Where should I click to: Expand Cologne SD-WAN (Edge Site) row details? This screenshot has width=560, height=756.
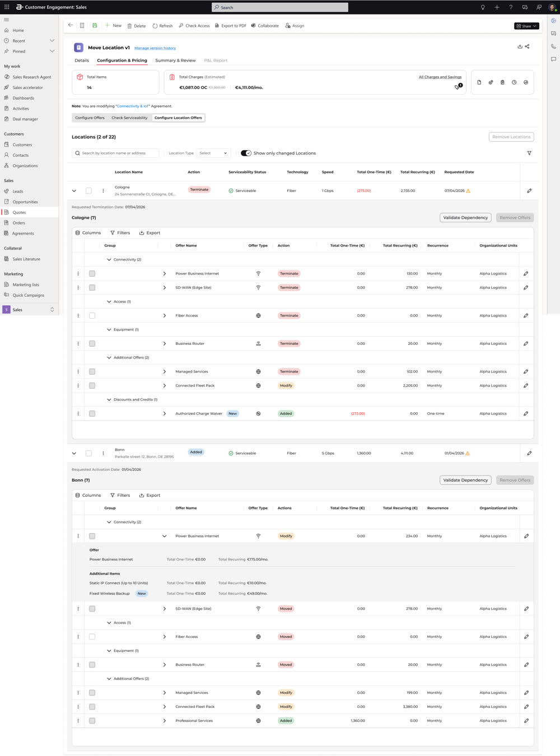coord(164,288)
